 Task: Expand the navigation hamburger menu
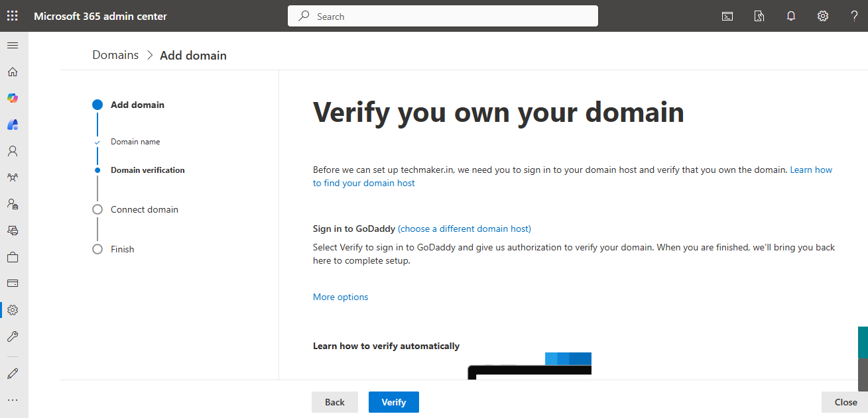pyautogui.click(x=13, y=45)
